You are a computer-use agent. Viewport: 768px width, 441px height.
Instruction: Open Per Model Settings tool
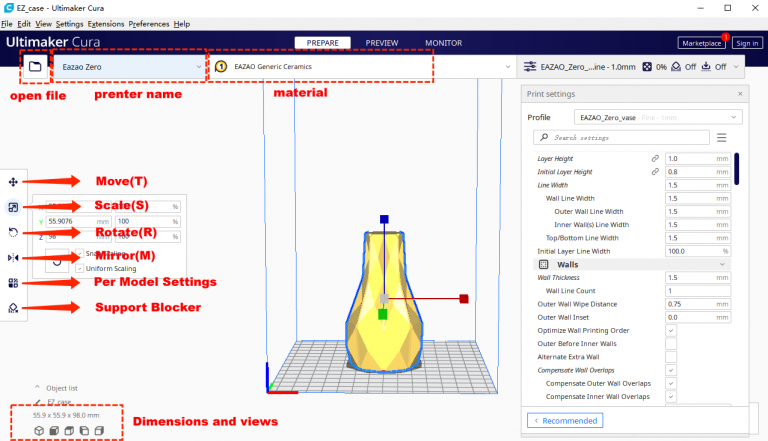tap(13, 283)
